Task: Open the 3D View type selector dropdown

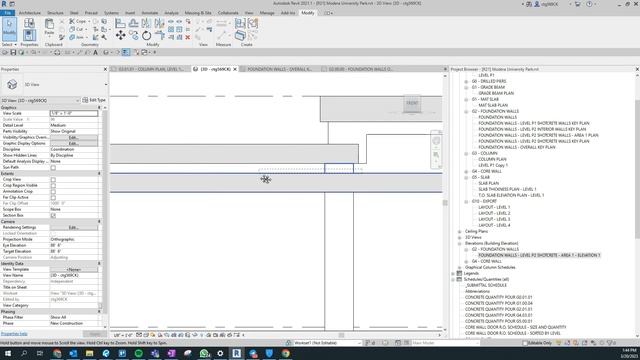Action: [106, 84]
